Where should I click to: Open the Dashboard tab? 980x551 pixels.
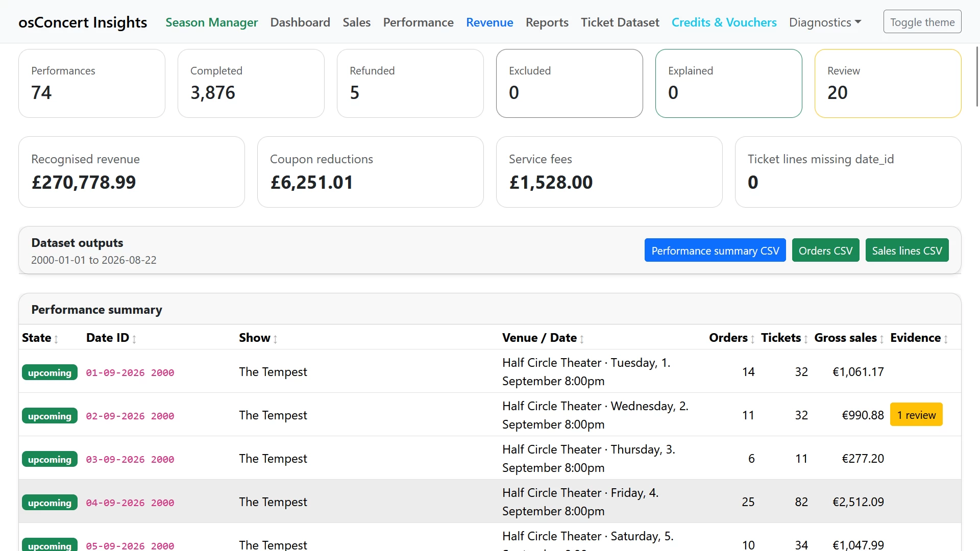click(300, 22)
